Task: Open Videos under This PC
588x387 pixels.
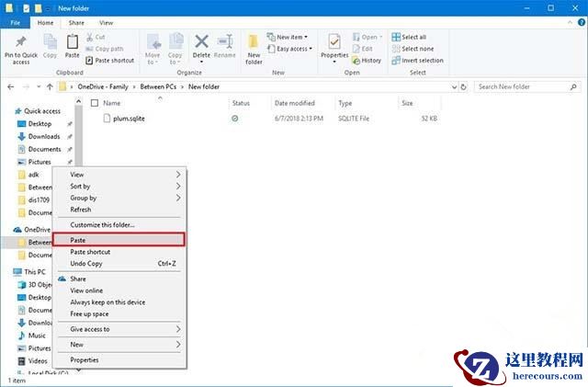Action: 33,360
